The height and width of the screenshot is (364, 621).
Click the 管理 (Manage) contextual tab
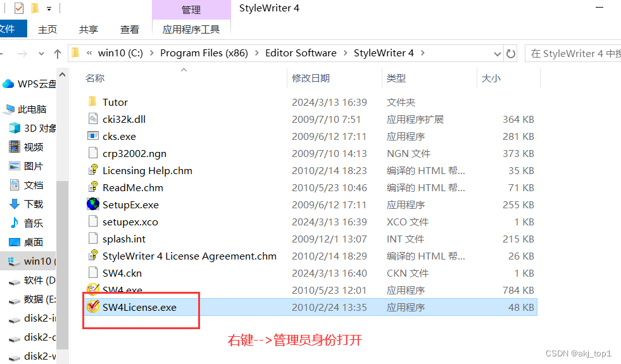click(x=191, y=9)
